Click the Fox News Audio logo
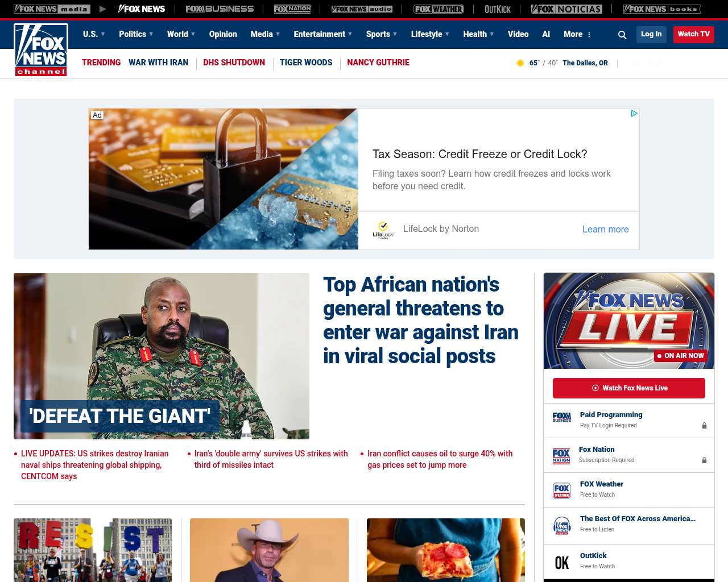 coord(362,9)
